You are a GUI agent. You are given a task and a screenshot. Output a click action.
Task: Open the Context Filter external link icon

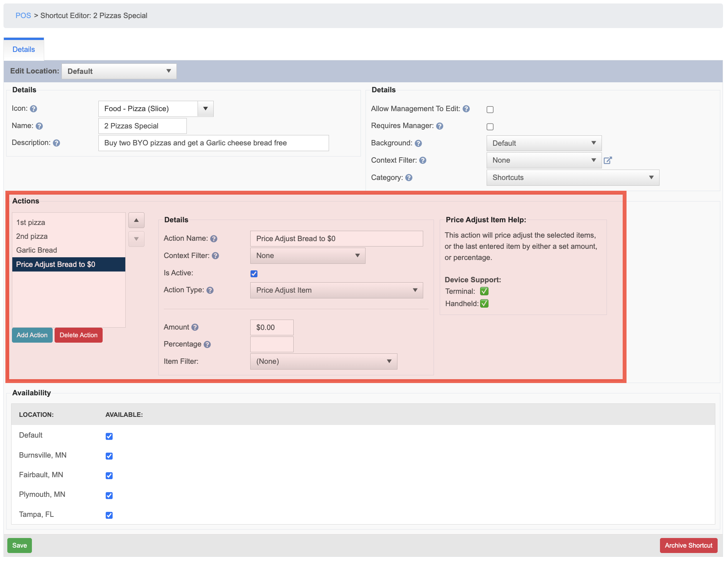(x=608, y=160)
